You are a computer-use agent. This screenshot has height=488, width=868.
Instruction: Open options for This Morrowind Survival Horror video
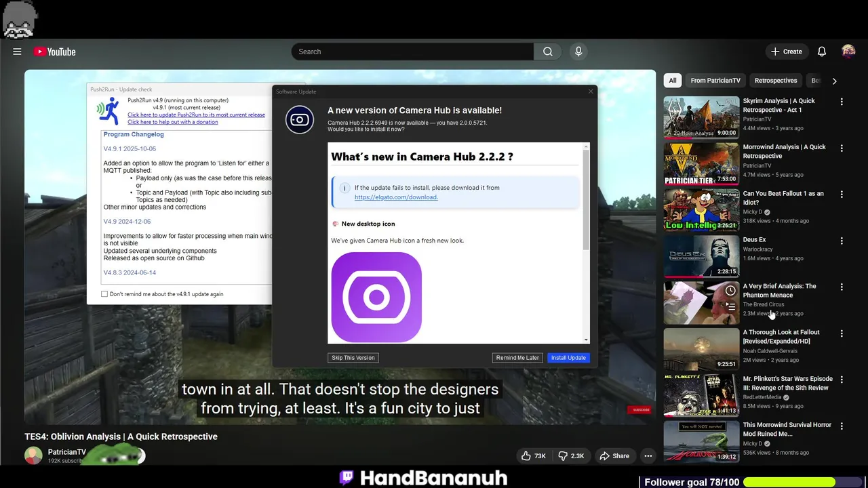click(842, 426)
